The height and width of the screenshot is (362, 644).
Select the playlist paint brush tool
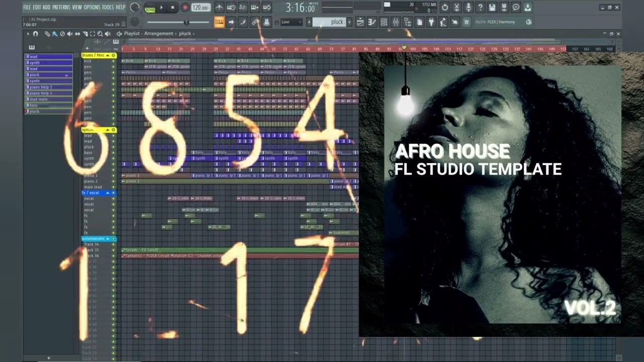click(54, 34)
